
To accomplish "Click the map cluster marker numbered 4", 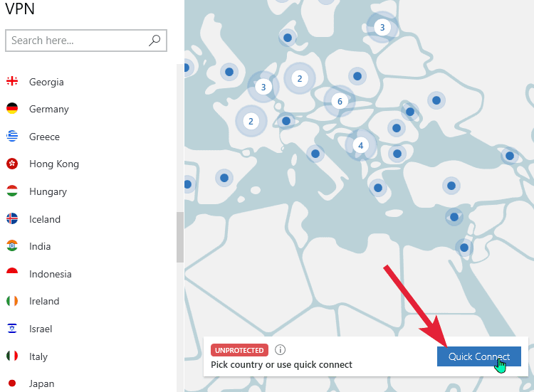I will point(361,145).
